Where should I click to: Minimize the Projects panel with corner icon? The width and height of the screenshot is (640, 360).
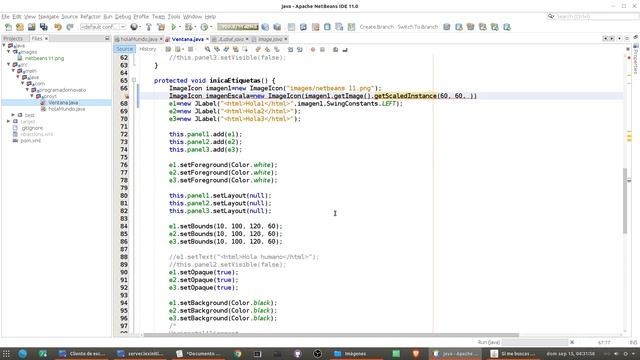[x=107, y=38]
